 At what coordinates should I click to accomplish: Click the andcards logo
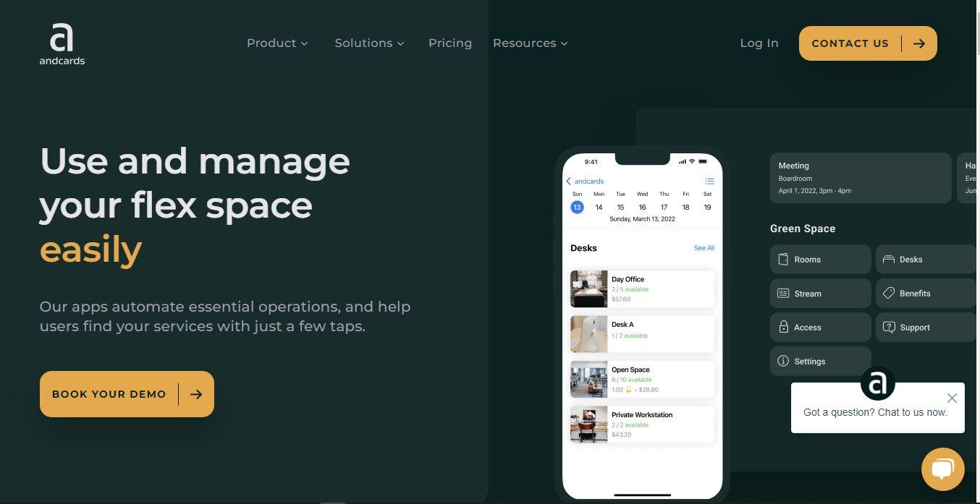[62, 44]
